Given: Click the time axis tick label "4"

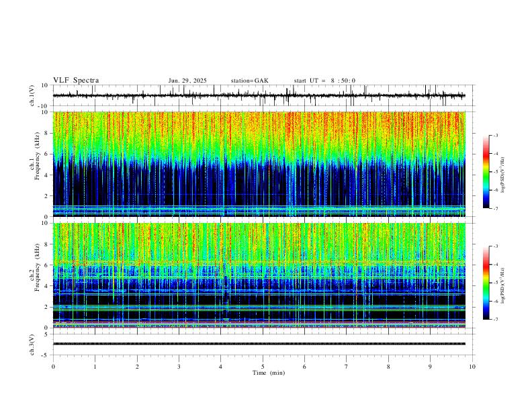Looking at the screenshot, I should click(221, 367).
